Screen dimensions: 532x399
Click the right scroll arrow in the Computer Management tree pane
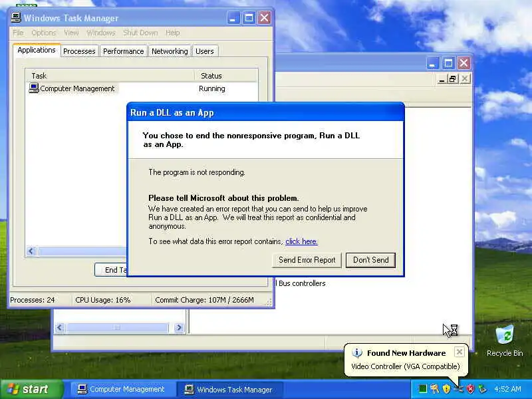tap(178, 327)
